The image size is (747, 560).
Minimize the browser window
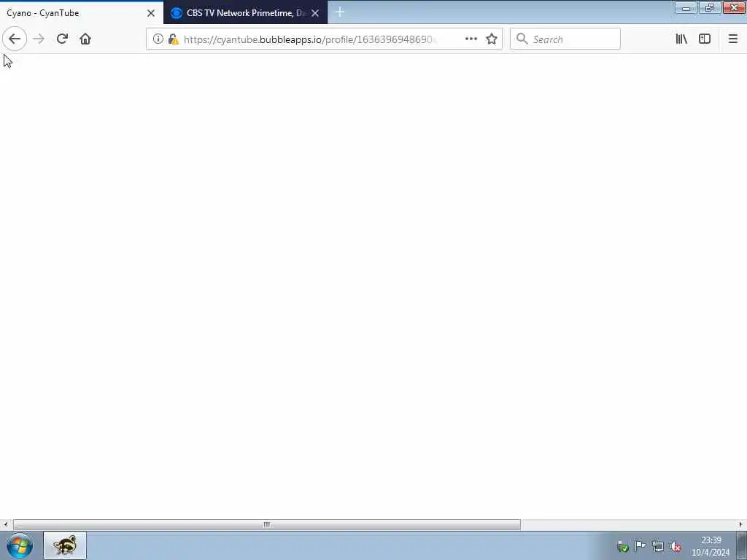click(686, 7)
